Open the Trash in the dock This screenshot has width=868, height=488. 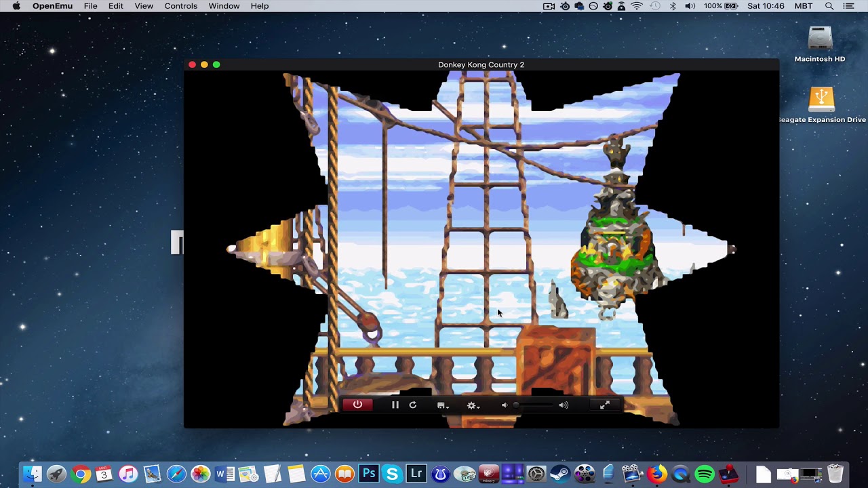835,474
